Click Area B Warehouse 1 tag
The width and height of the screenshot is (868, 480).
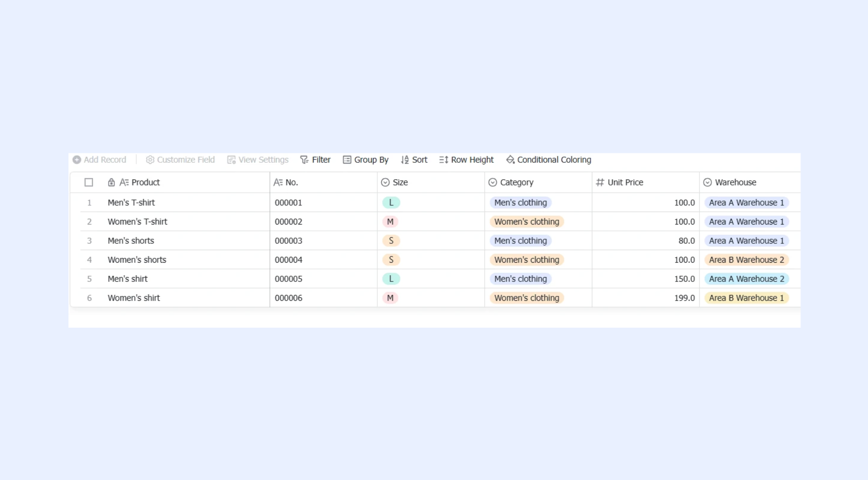coord(747,298)
